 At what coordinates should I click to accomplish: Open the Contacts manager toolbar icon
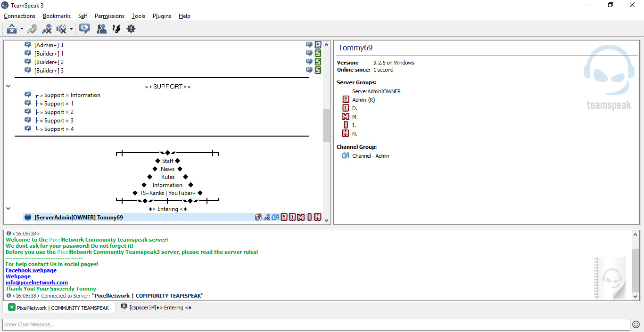click(x=101, y=29)
